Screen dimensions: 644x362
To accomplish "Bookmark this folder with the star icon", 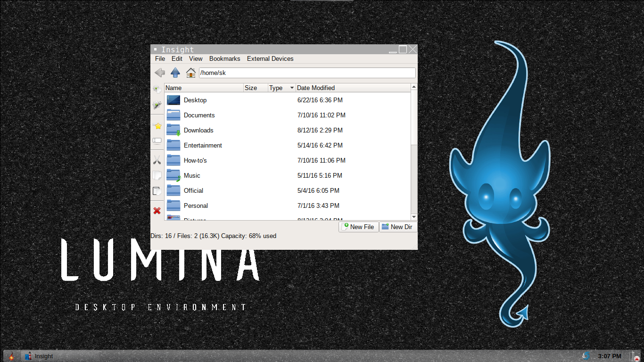I will click(x=157, y=126).
